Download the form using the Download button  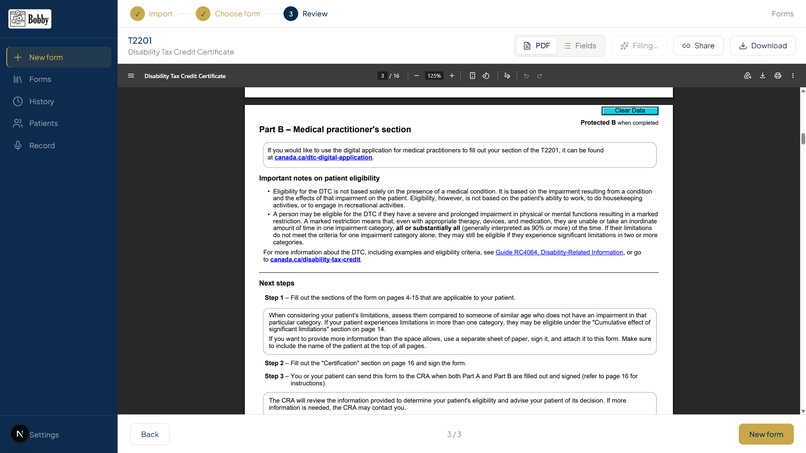[763, 46]
